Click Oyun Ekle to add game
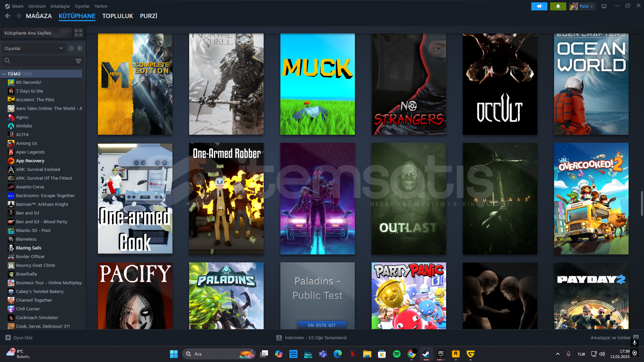Image resolution: width=644 pixels, height=362 pixels. pyautogui.click(x=19, y=338)
